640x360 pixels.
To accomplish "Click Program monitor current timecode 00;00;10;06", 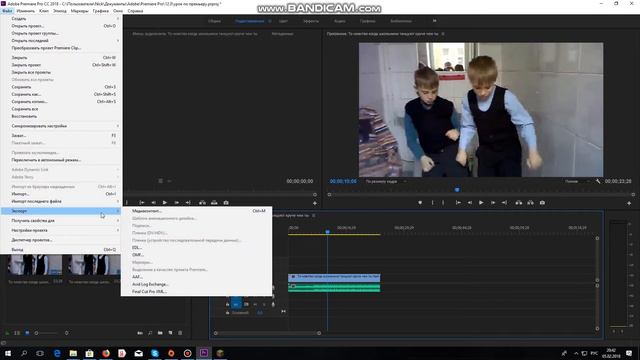I will point(343,181).
